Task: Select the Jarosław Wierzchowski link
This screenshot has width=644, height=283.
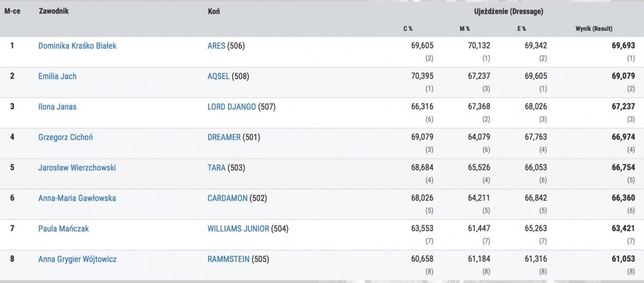Action: (77, 167)
